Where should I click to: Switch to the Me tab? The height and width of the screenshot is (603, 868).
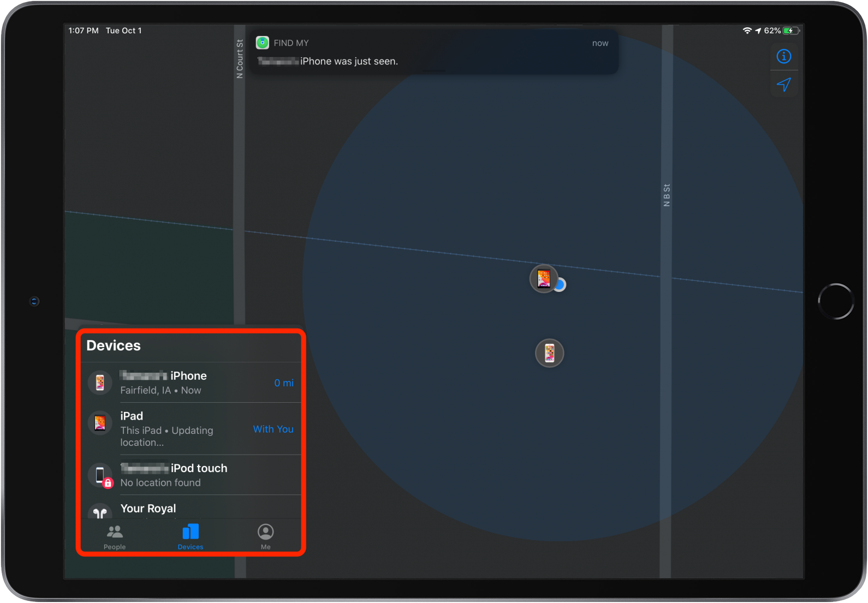tap(266, 537)
